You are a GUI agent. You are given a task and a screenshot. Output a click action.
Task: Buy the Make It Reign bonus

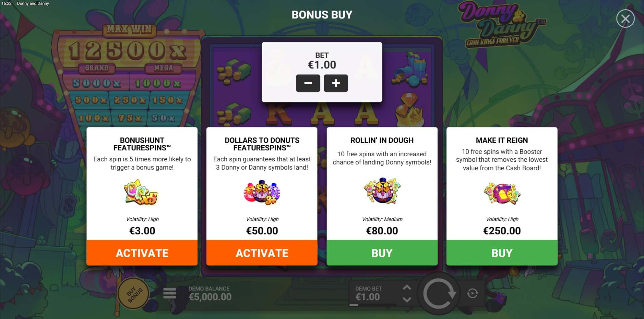pyautogui.click(x=502, y=253)
